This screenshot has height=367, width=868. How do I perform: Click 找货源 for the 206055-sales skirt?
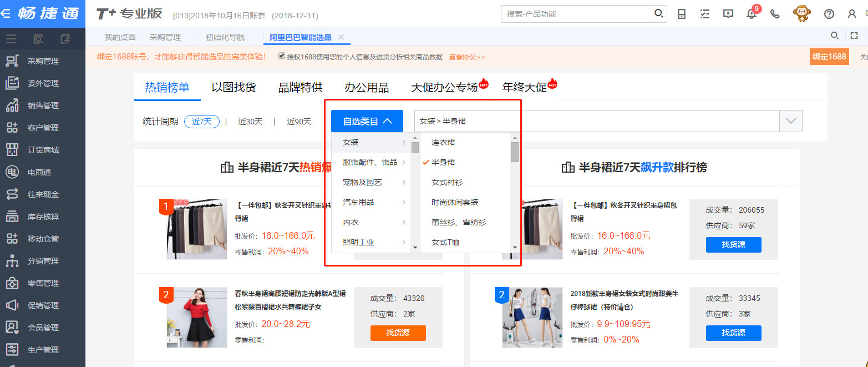coord(733,245)
